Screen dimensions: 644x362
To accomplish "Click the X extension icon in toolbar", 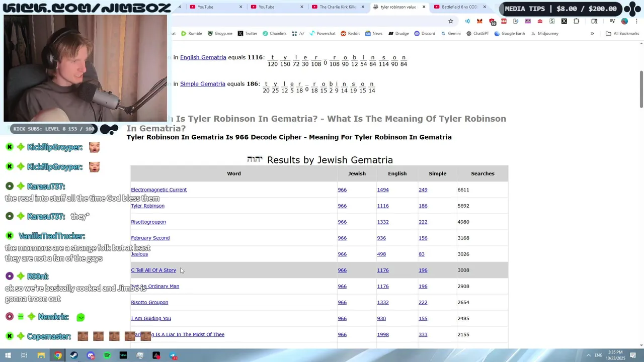I will (564, 21).
